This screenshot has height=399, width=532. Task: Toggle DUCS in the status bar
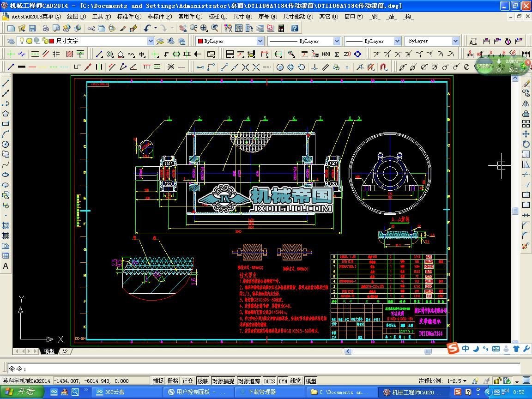tap(269, 381)
